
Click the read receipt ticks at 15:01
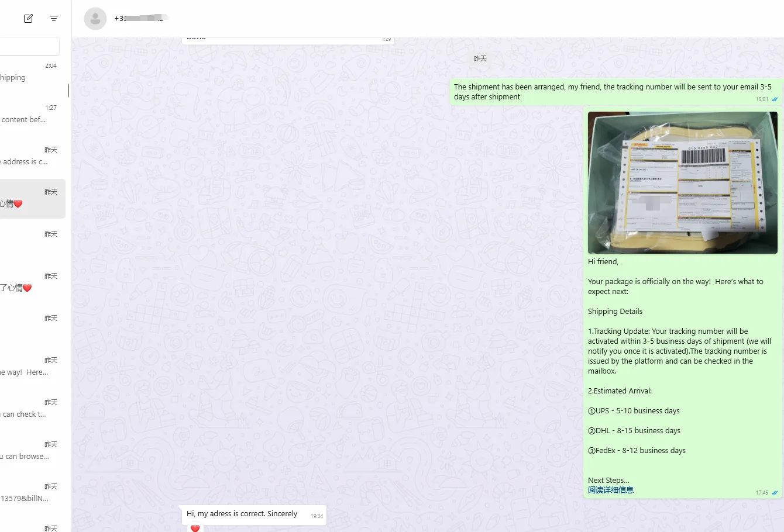775,99
